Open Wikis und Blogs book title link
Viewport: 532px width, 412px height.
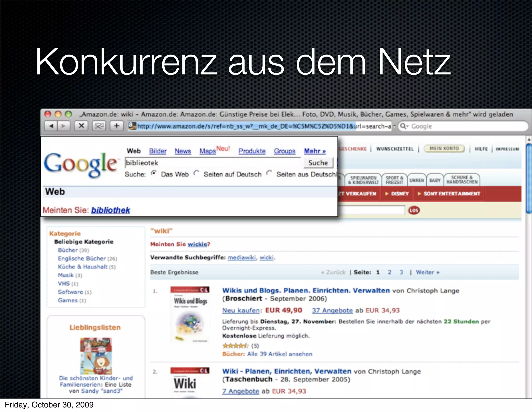pyautogui.click(x=306, y=290)
